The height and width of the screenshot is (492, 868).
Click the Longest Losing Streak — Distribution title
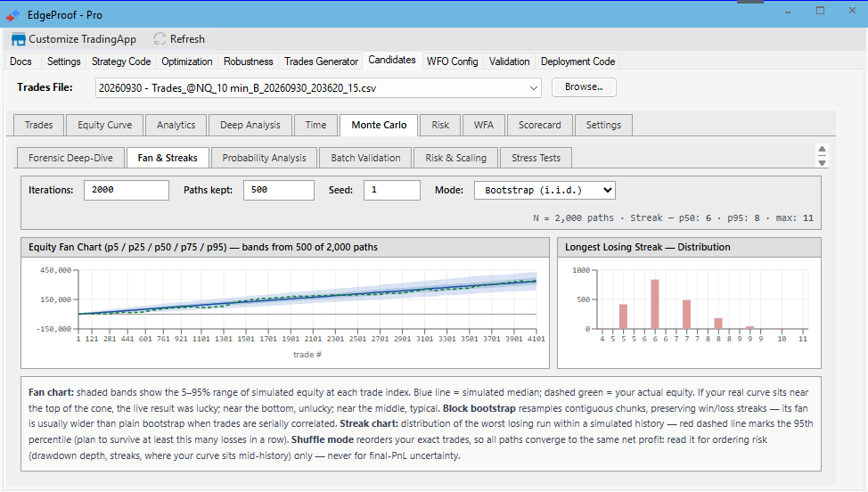[648, 248]
